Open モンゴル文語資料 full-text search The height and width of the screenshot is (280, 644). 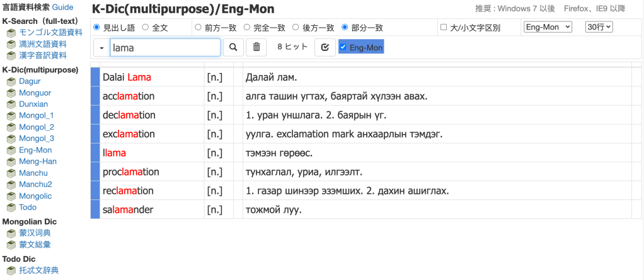[50, 33]
